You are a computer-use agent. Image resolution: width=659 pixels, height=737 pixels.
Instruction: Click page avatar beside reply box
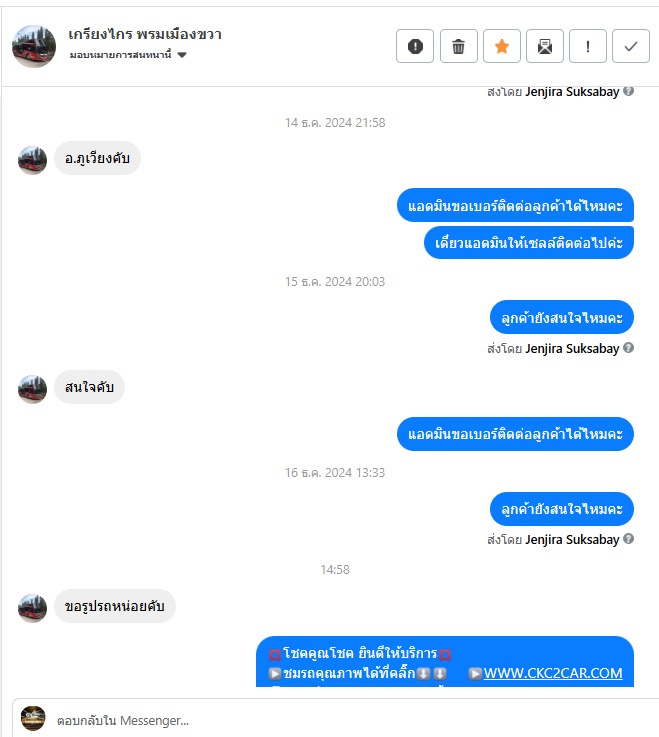[33, 718]
